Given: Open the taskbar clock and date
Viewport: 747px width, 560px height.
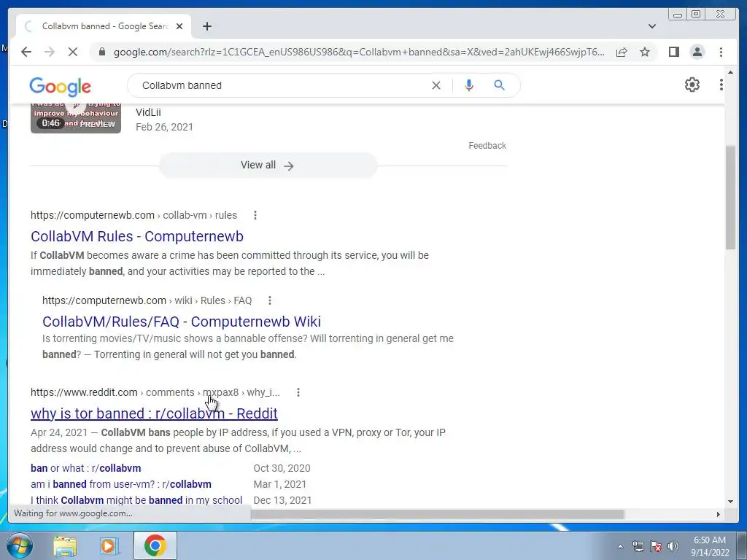Looking at the screenshot, I should 710,546.
